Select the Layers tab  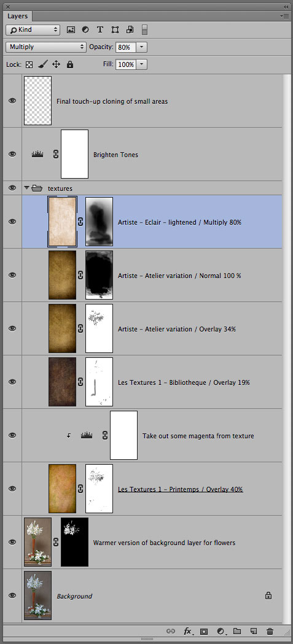(18, 16)
